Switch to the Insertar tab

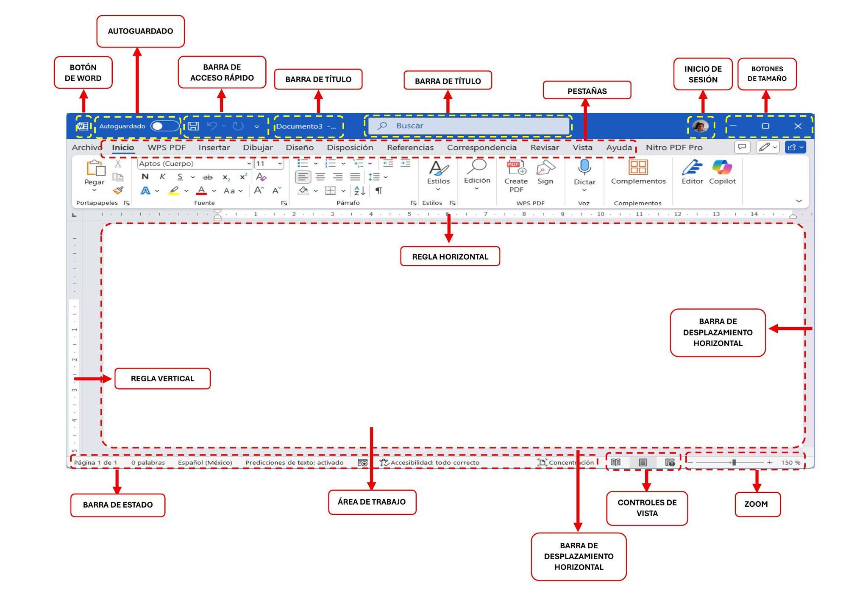214,148
